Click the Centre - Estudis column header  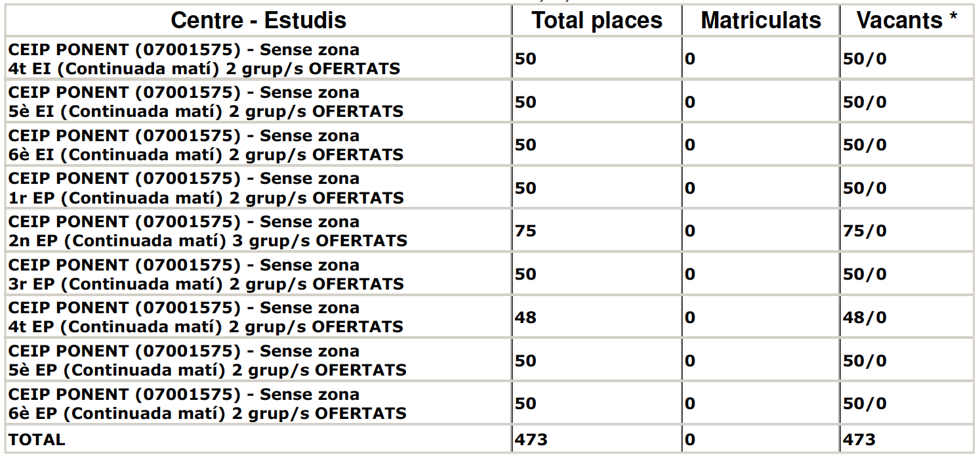258,20
